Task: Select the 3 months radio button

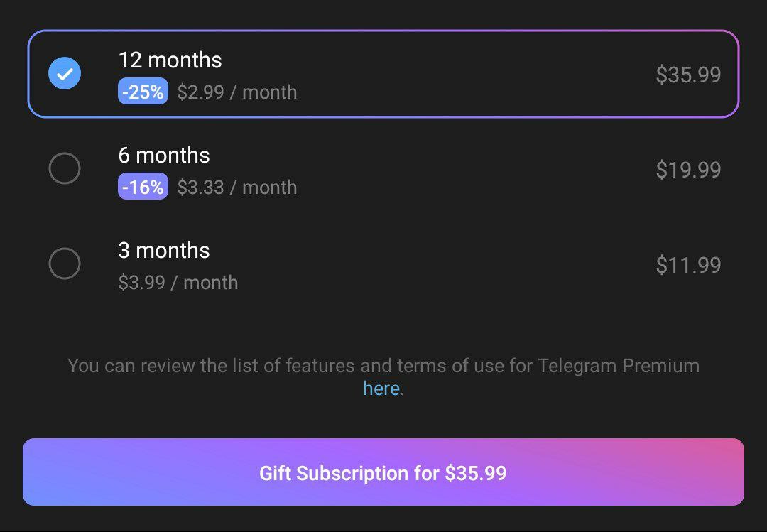Action: click(65, 264)
